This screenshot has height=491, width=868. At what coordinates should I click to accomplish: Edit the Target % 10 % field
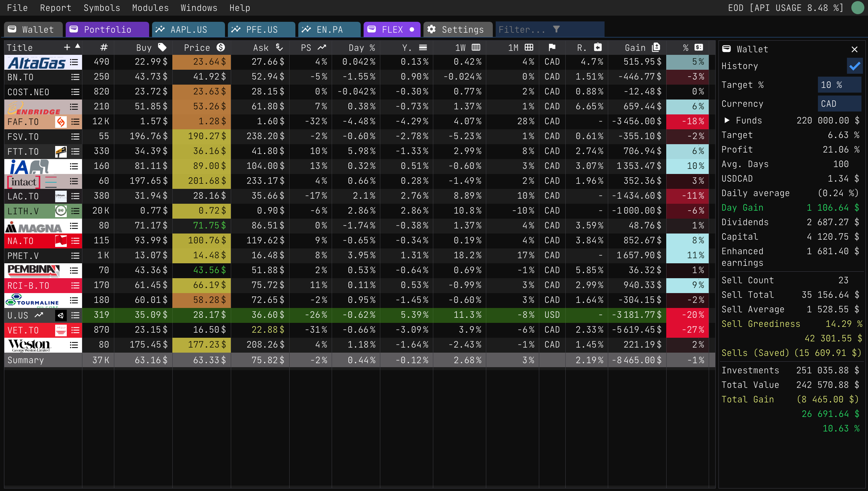[x=839, y=85]
